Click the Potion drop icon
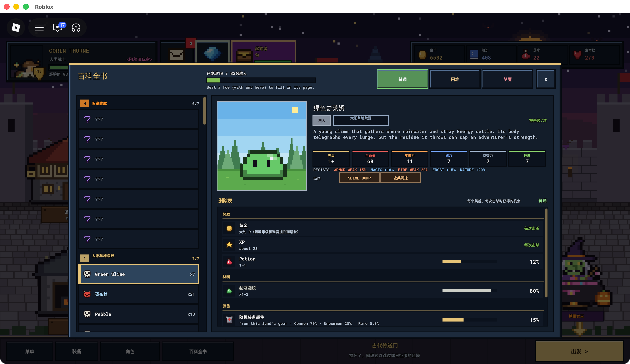630x364 pixels. [x=229, y=262]
